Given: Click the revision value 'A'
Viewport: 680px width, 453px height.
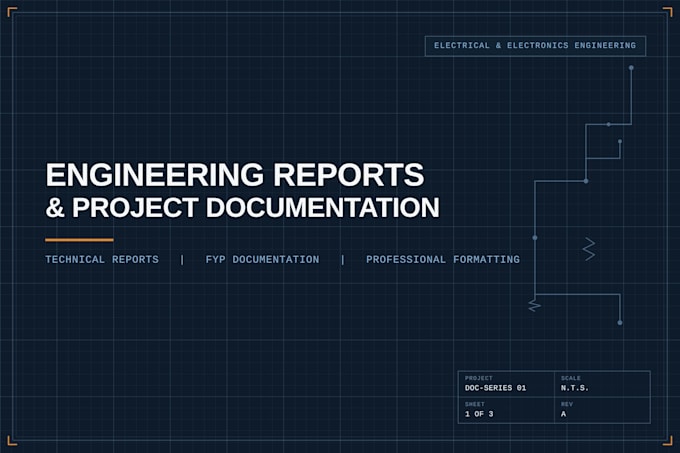Looking at the screenshot, I should (x=563, y=414).
